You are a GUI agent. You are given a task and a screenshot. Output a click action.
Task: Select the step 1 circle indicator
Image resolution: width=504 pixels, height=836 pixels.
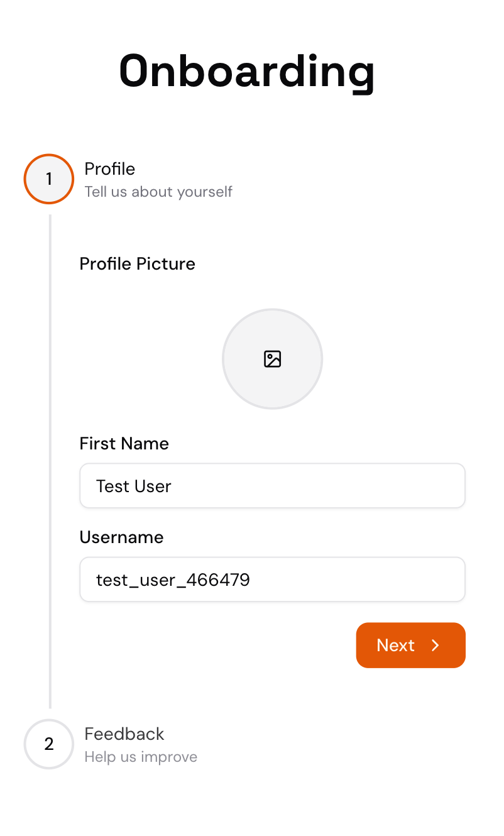[x=49, y=179]
